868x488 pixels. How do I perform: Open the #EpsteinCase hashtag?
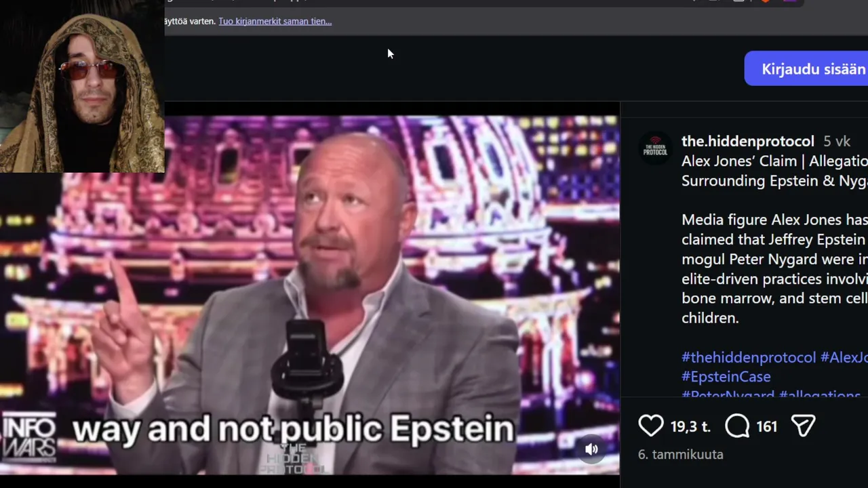coord(726,376)
